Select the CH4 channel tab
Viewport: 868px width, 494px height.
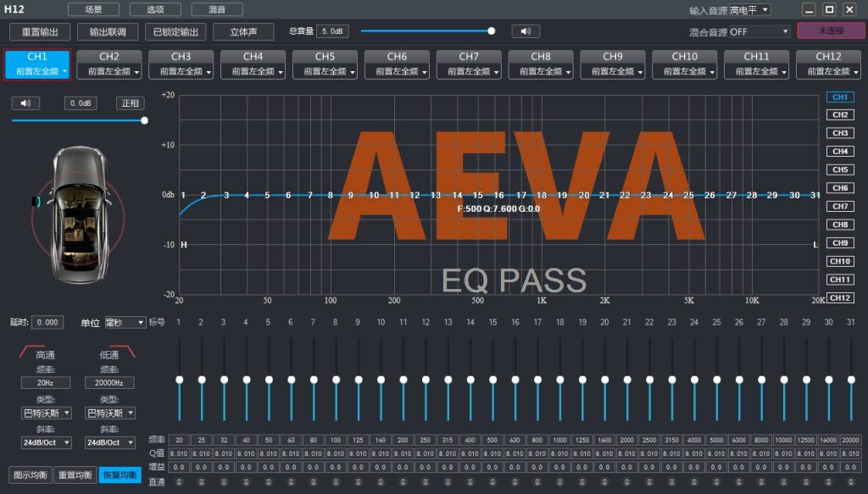pos(253,64)
